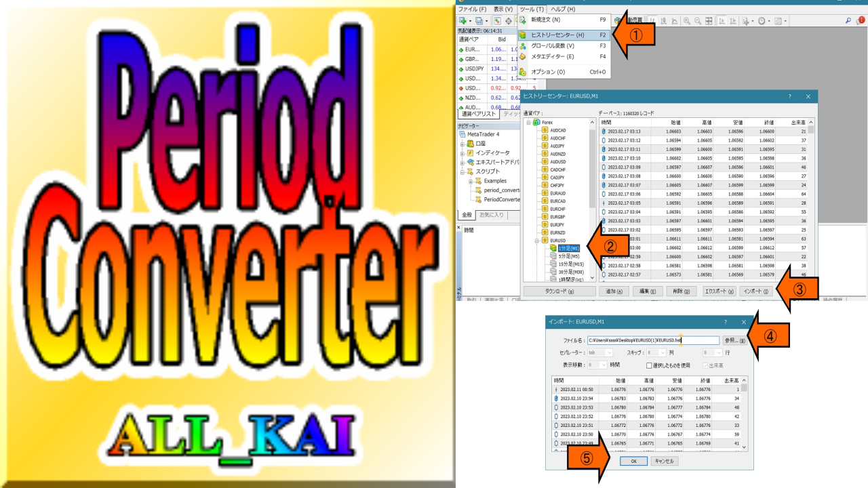Screen dimensions: 868x488
Task: Click the 5分足(M5) database icon
Action: 553,256
